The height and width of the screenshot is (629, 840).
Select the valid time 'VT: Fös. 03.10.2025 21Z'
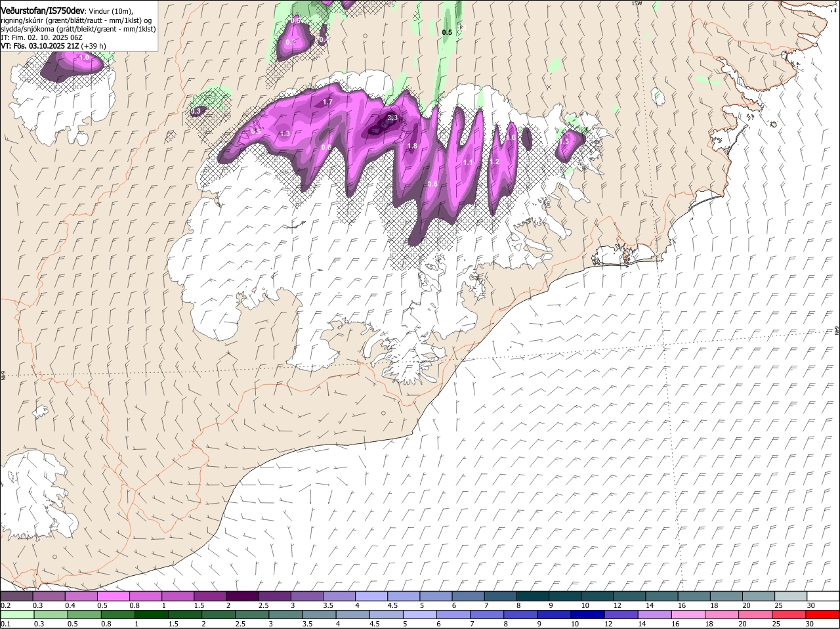41,46
